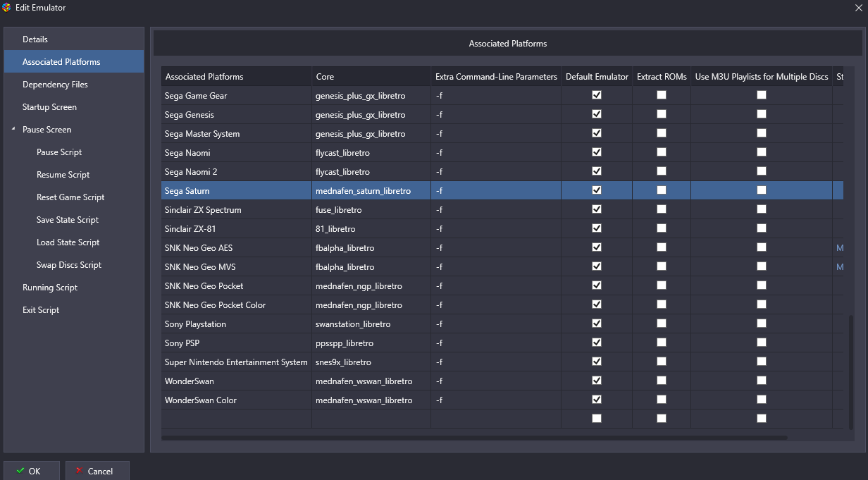Click the empty Associated Platforms cell in new row

[236, 419]
